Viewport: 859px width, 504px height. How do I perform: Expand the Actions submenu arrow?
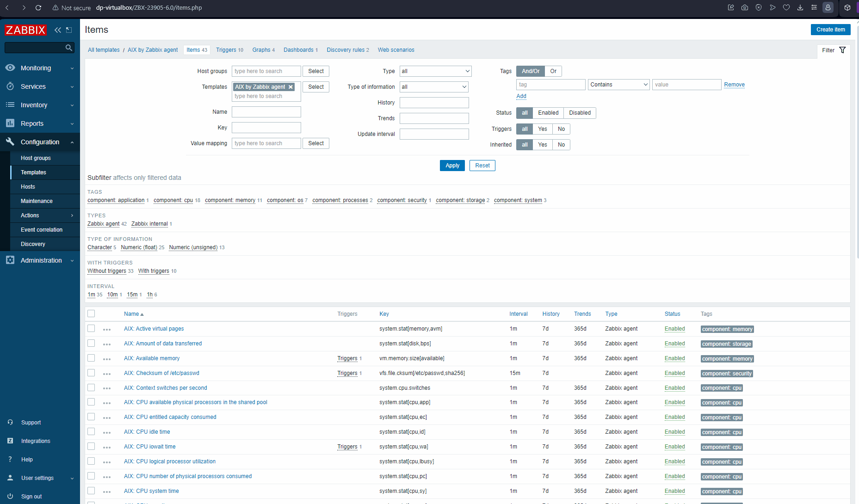tap(72, 215)
